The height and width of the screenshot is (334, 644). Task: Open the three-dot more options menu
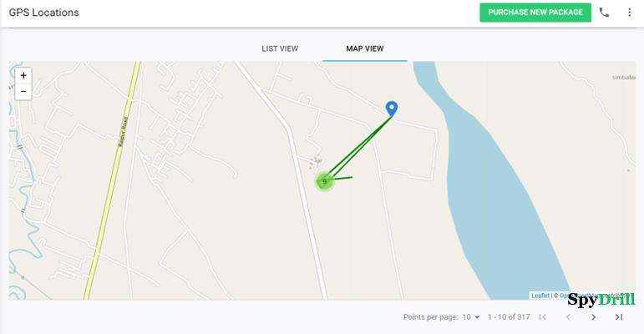[629, 13]
